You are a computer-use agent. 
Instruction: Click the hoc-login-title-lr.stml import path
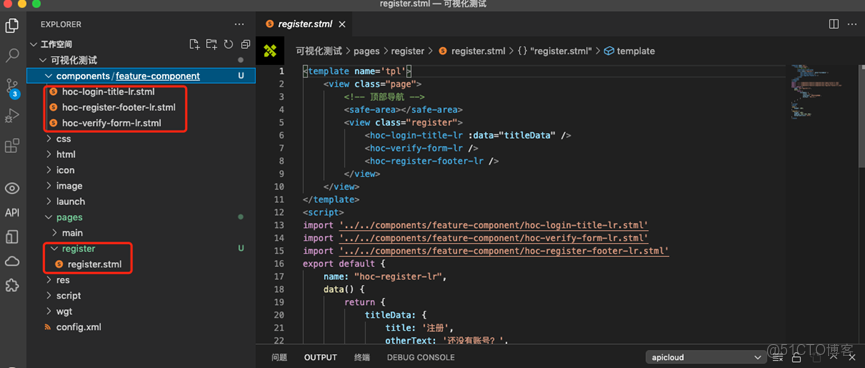(x=494, y=225)
